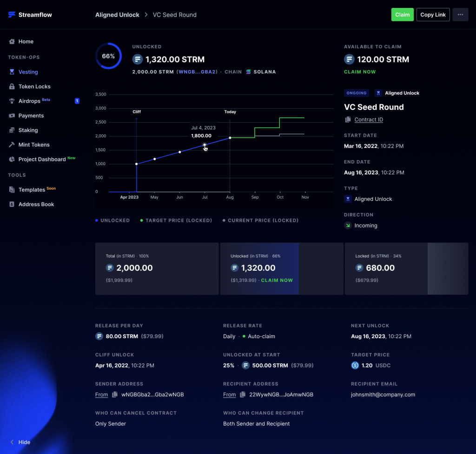Open Token Locks page
Screen dimensions: 476x454
(34, 87)
